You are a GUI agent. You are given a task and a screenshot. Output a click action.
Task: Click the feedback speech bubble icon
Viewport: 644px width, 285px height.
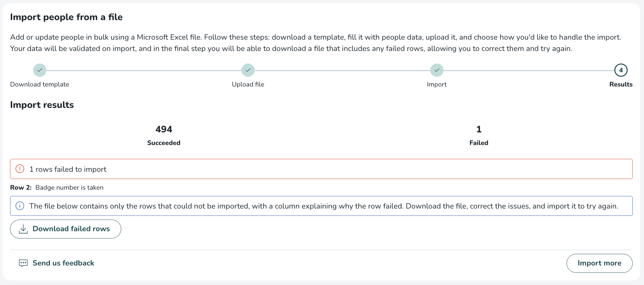pyautogui.click(x=23, y=263)
